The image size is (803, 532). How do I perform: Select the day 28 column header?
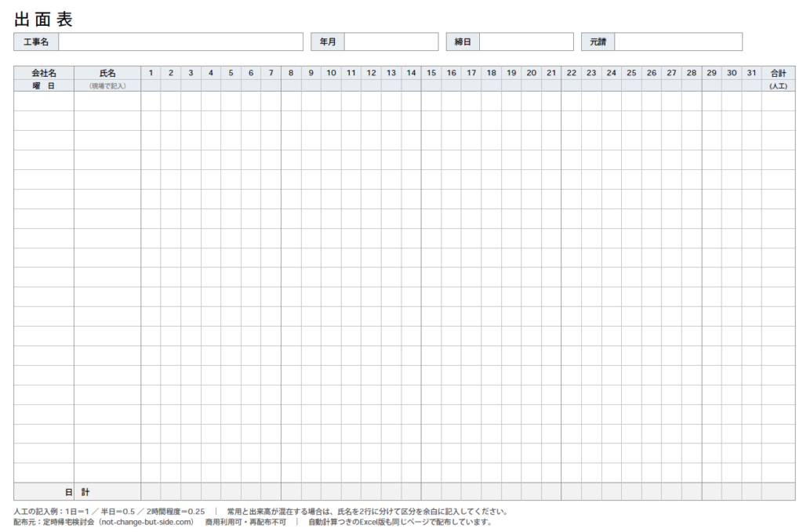point(692,73)
